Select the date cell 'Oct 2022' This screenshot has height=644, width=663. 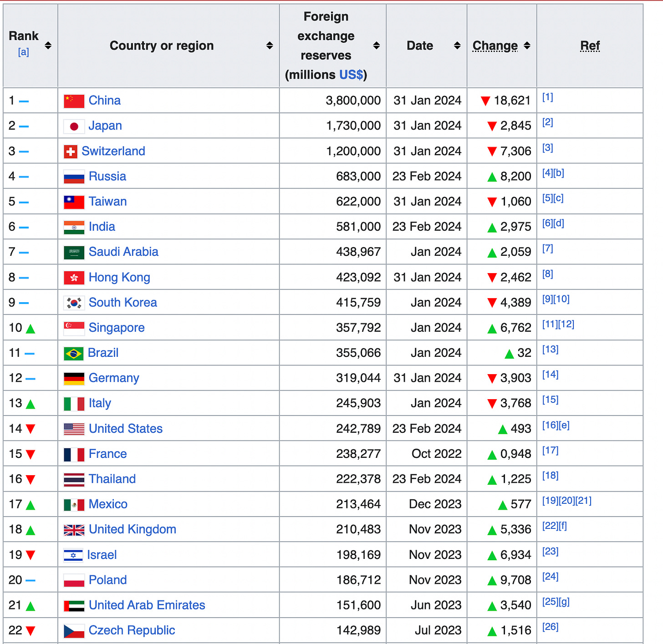tap(437, 454)
